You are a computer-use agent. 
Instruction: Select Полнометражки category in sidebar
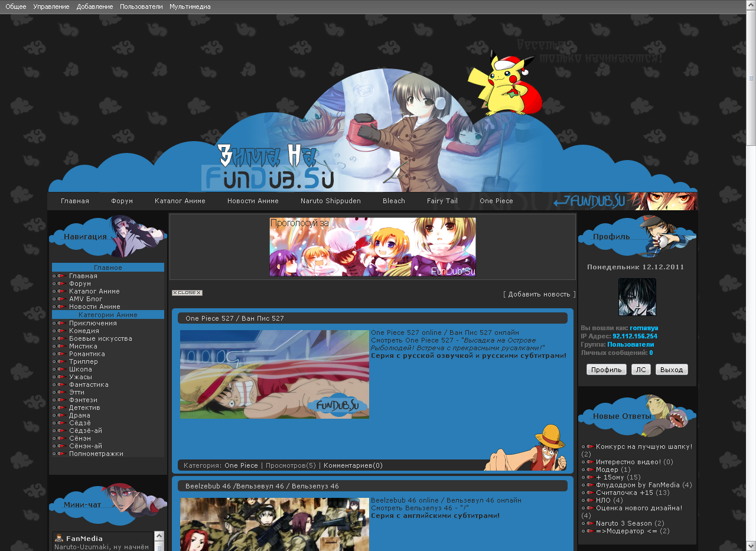(x=96, y=454)
